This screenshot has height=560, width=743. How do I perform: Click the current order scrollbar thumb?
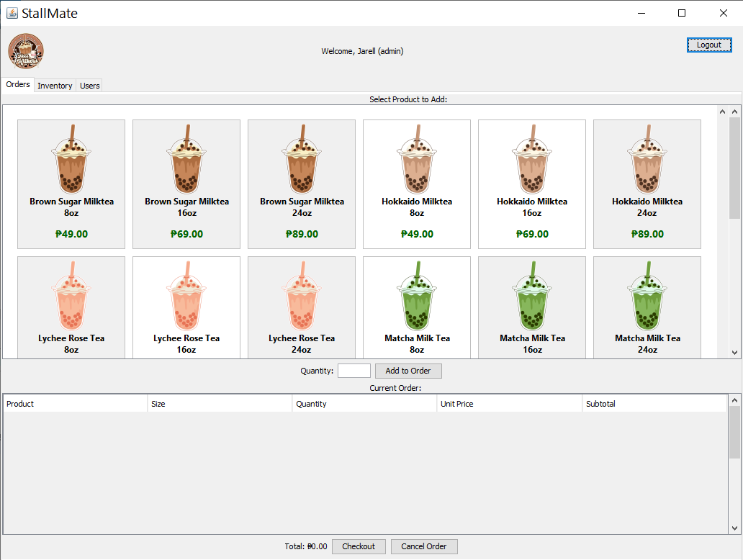pos(734,432)
